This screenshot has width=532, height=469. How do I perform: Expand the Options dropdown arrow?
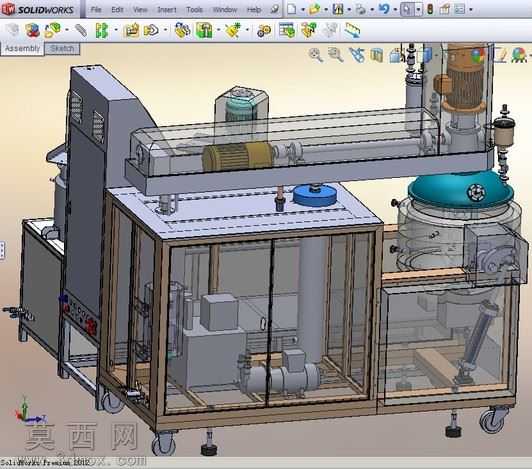pyautogui.click(x=471, y=10)
